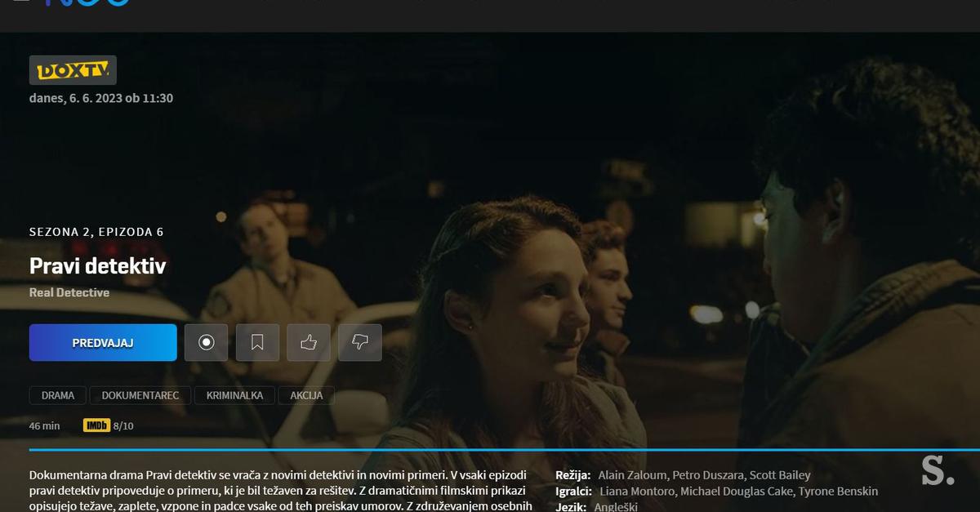The width and height of the screenshot is (980, 512).
Task: Open the DRAMA genre tag
Action: [57, 394]
